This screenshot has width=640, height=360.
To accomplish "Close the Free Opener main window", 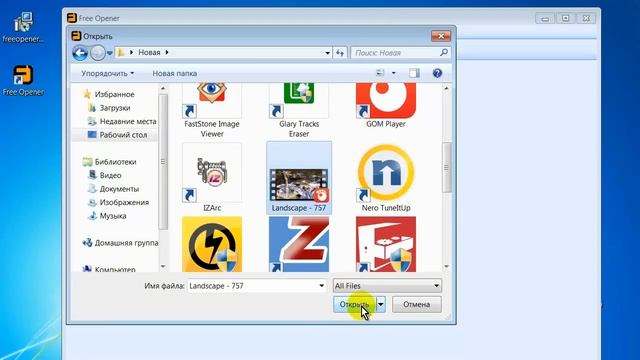I will 586,18.
